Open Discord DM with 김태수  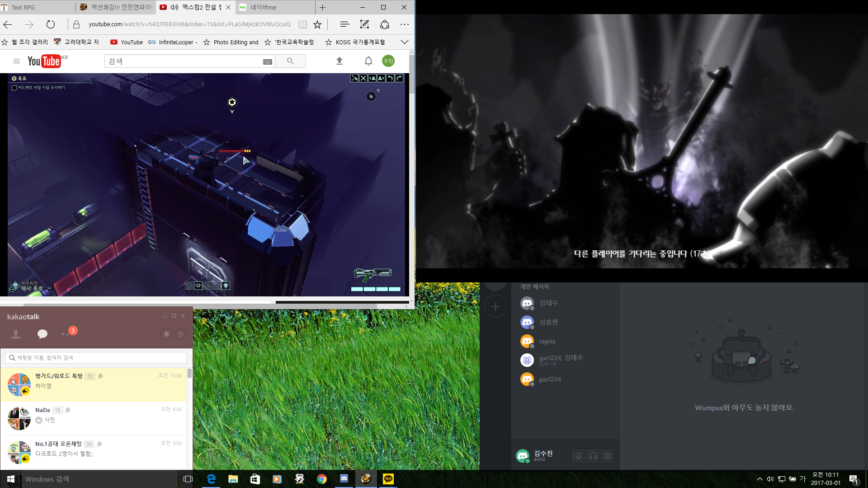click(x=565, y=303)
